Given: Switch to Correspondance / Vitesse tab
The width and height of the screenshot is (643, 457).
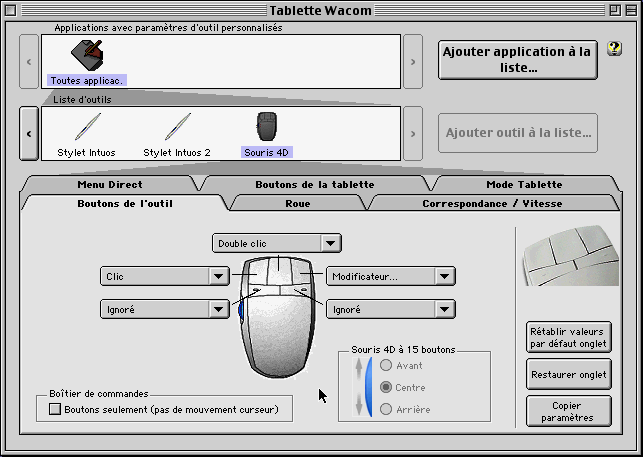Looking at the screenshot, I should (x=493, y=203).
